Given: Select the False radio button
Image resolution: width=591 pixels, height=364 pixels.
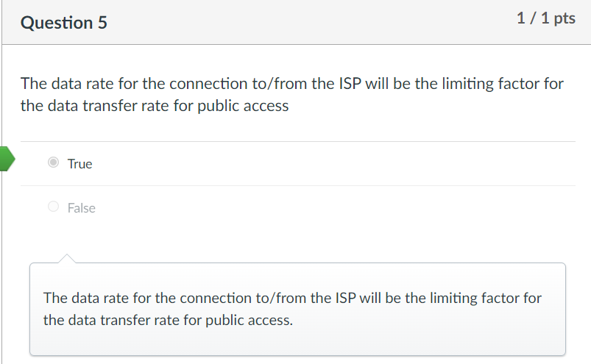Looking at the screenshot, I should pos(53,207).
